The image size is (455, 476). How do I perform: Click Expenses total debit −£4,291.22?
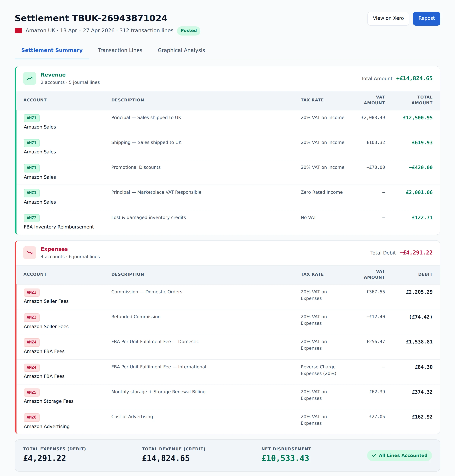(x=416, y=253)
